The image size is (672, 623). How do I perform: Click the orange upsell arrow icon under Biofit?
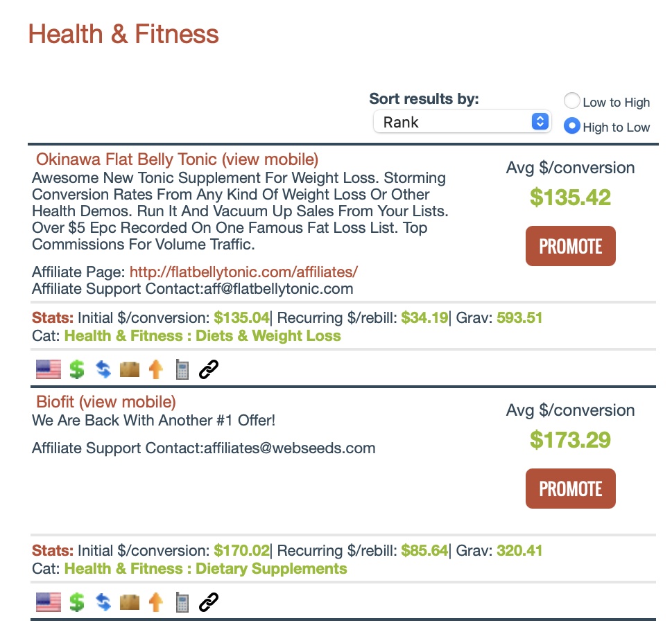pyautogui.click(x=156, y=603)
